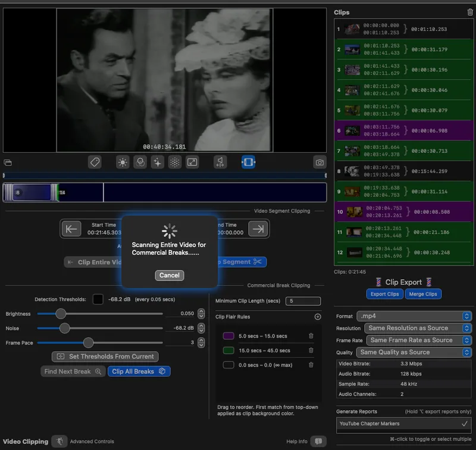
Task: Select the sparkle enhance icon
Action: (x=157, y=162)
